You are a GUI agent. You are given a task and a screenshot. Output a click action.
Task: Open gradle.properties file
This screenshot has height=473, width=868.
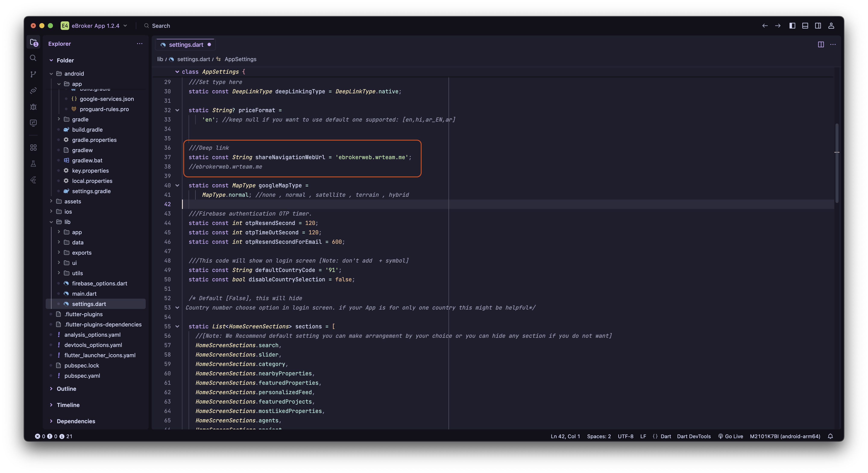94,140
